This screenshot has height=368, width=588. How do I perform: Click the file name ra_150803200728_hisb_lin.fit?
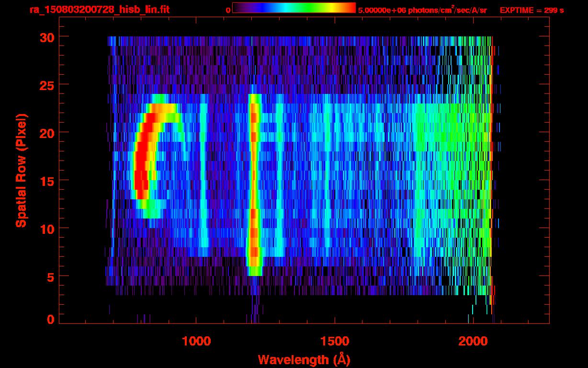tap(99, 10)
